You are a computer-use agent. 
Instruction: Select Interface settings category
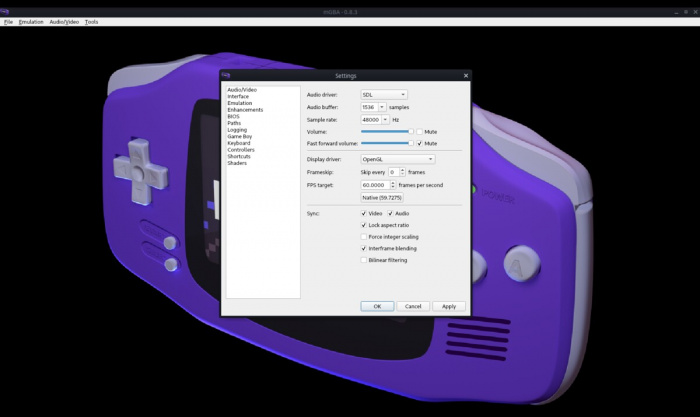238,96
